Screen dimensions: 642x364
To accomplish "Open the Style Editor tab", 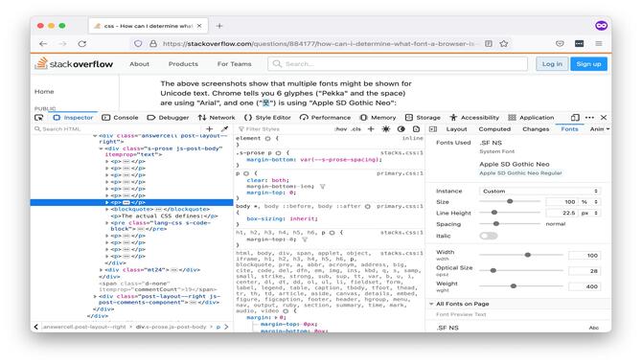I will click(267, 118).
